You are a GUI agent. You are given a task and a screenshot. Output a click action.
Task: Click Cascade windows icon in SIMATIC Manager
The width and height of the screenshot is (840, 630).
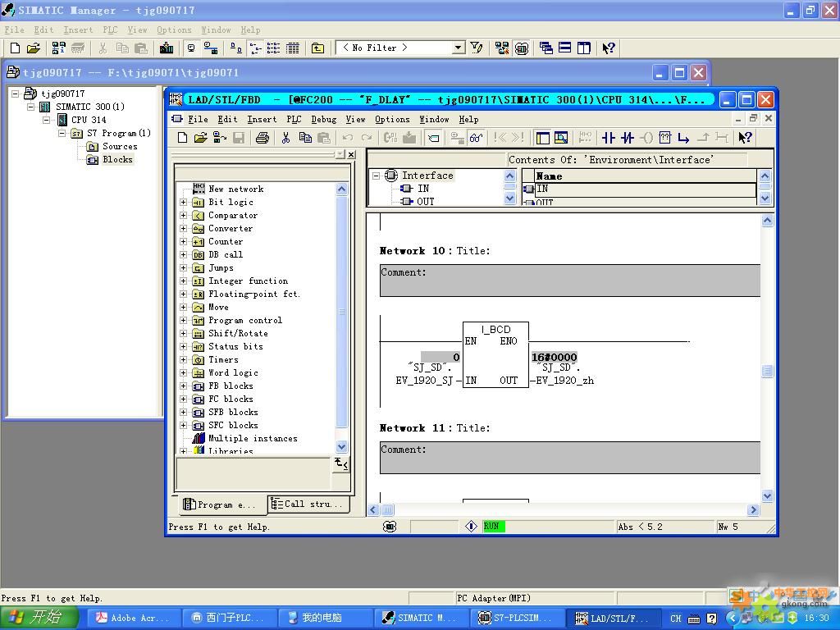point(546,48)
